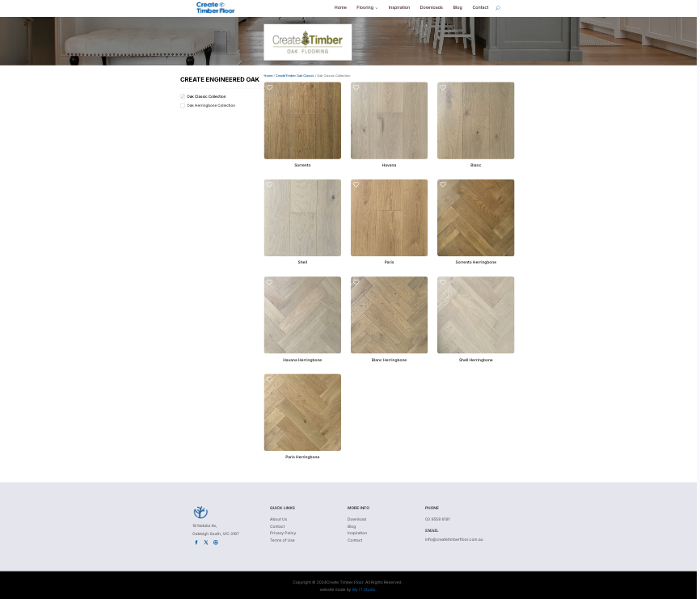Open Downloads in the top navigation
The image size is (700, 599).
(432, 7)
